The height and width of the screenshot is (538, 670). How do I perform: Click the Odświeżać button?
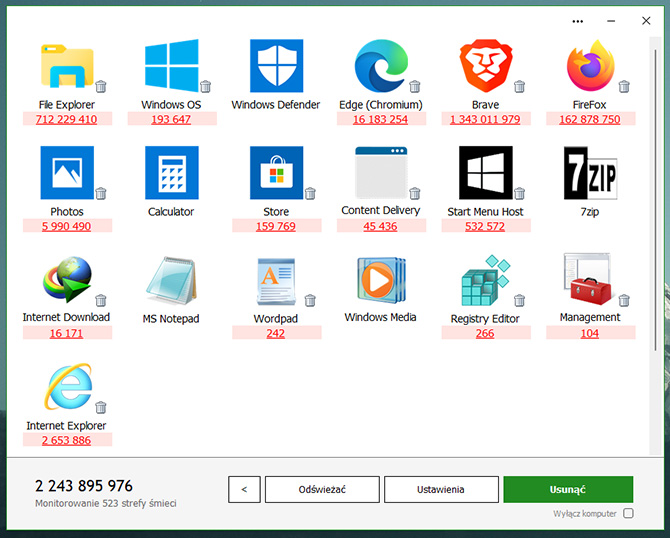point(322,489)
